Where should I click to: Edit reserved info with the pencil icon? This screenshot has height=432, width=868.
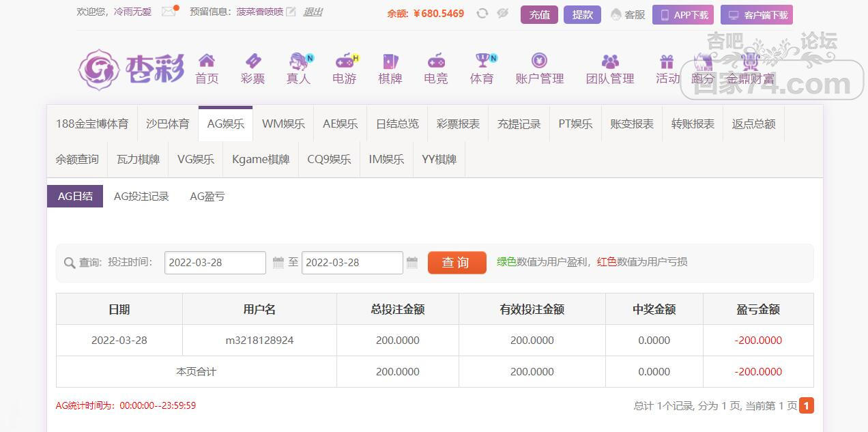(x=291, y=12)
